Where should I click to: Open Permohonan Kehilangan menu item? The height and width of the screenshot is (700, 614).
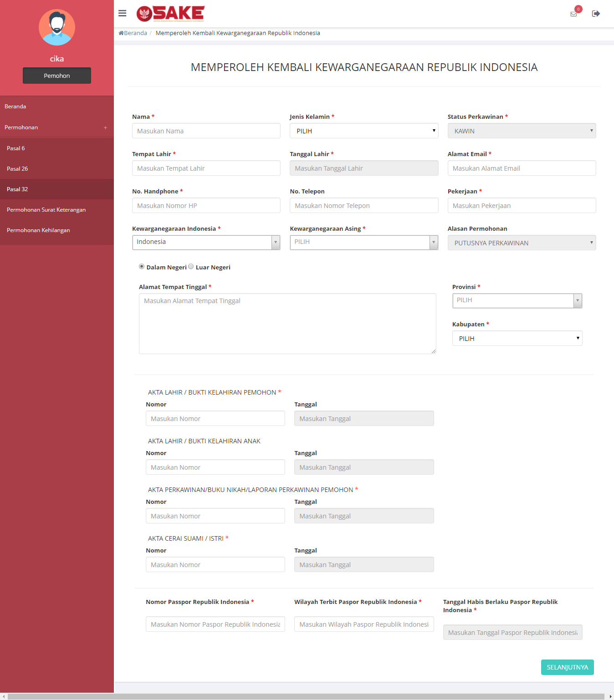[57, 230]
